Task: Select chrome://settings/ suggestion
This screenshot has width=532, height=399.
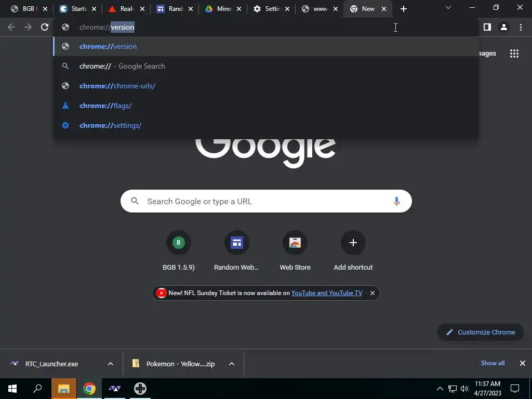Action: click(266, 125)
